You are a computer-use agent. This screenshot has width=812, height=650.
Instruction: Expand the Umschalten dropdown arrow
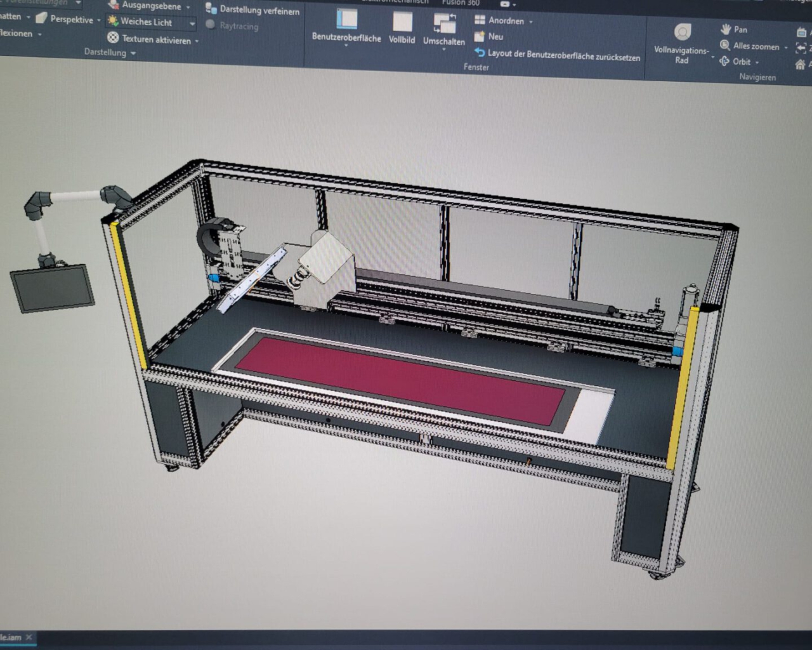coord(444,49)
